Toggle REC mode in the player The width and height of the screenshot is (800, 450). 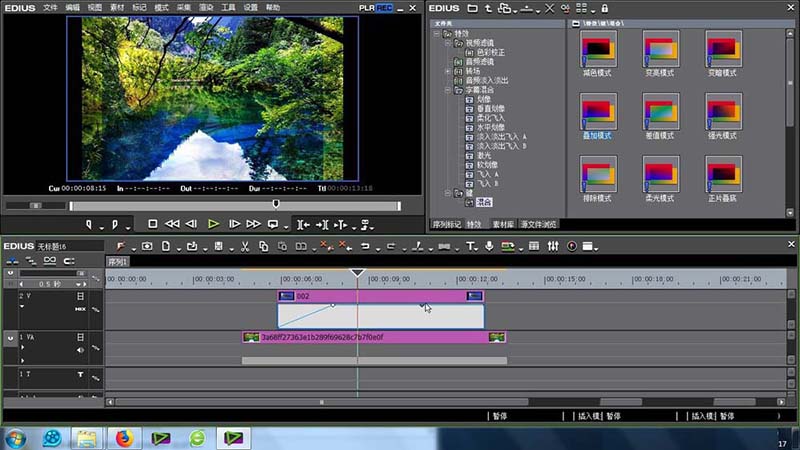[x=384, y=7]
